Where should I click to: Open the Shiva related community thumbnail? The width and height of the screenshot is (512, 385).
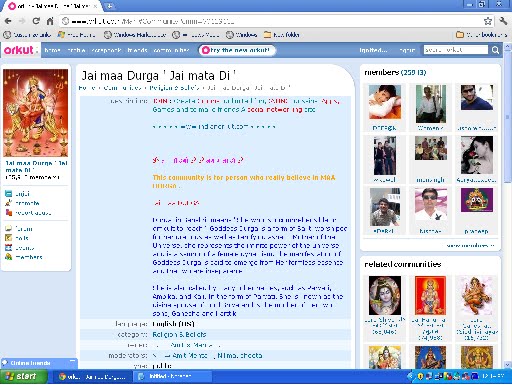[x=385, y=295]
